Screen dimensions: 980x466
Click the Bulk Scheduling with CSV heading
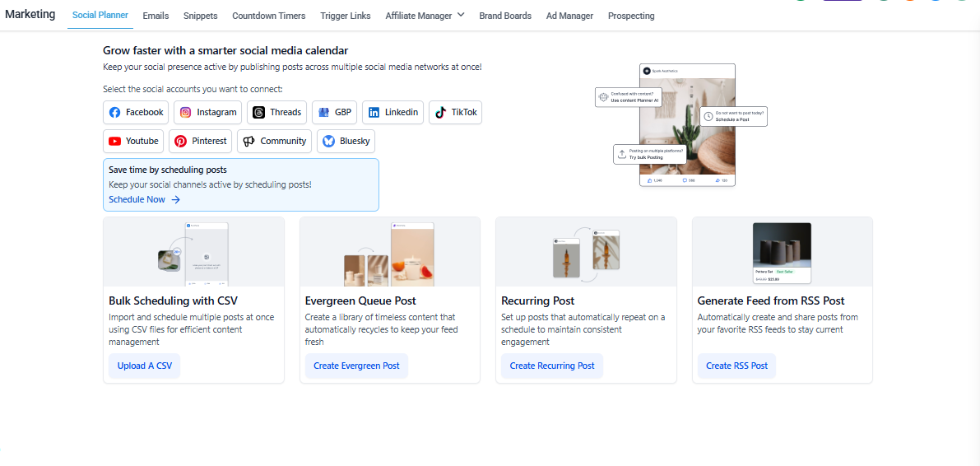(173, 301)
